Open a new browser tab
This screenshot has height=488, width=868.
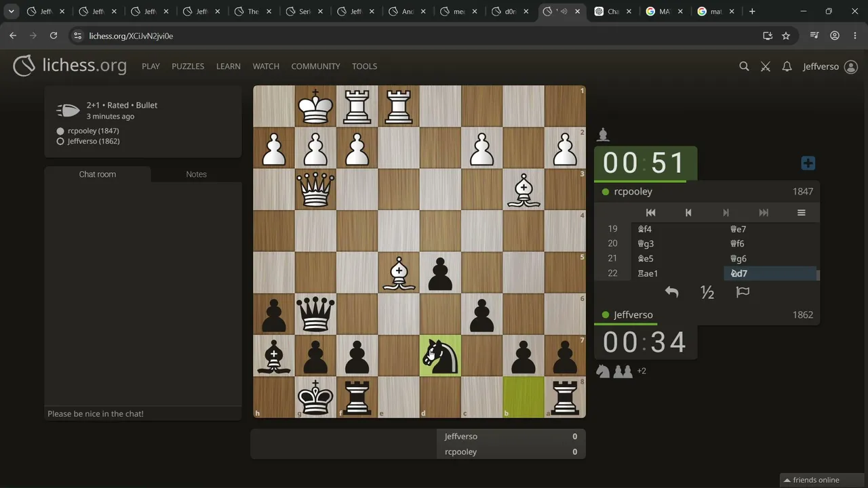[x=752, y=12]
